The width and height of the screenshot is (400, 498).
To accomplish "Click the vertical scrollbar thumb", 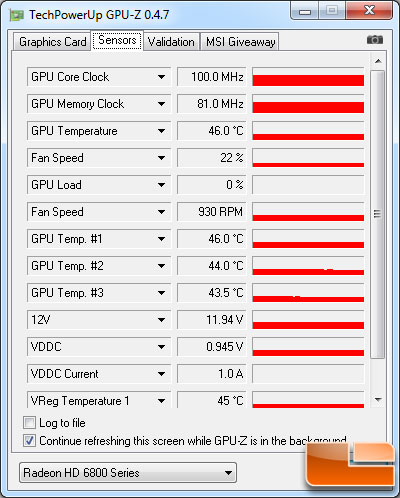I will point(378,214).
